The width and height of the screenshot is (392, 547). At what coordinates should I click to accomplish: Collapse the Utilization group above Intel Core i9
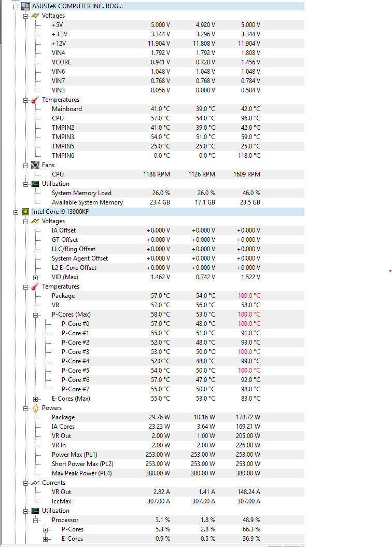(25, 184)
